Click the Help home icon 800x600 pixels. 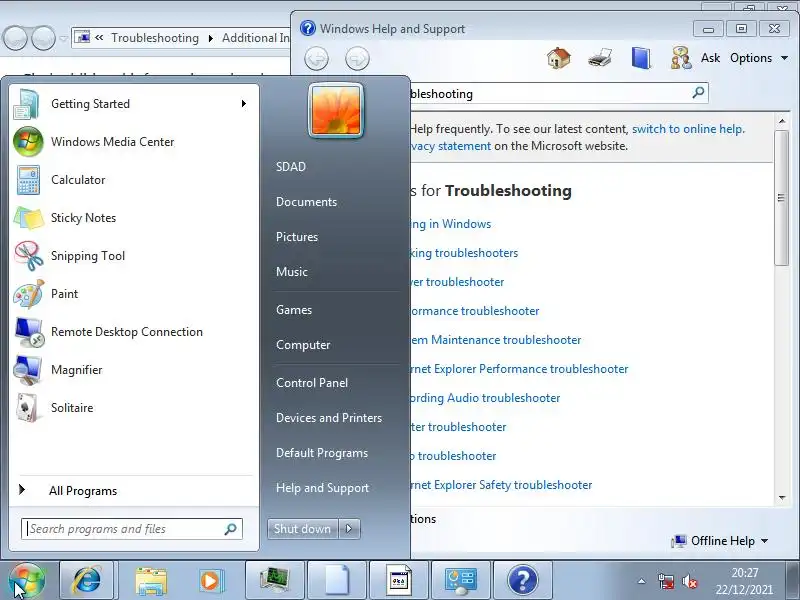pos(559,58)
